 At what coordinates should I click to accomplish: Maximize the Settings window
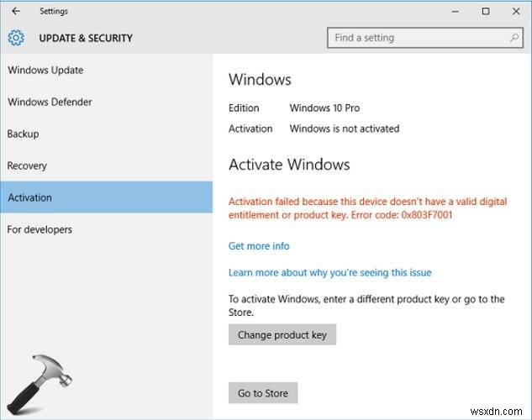click(486, 12)
